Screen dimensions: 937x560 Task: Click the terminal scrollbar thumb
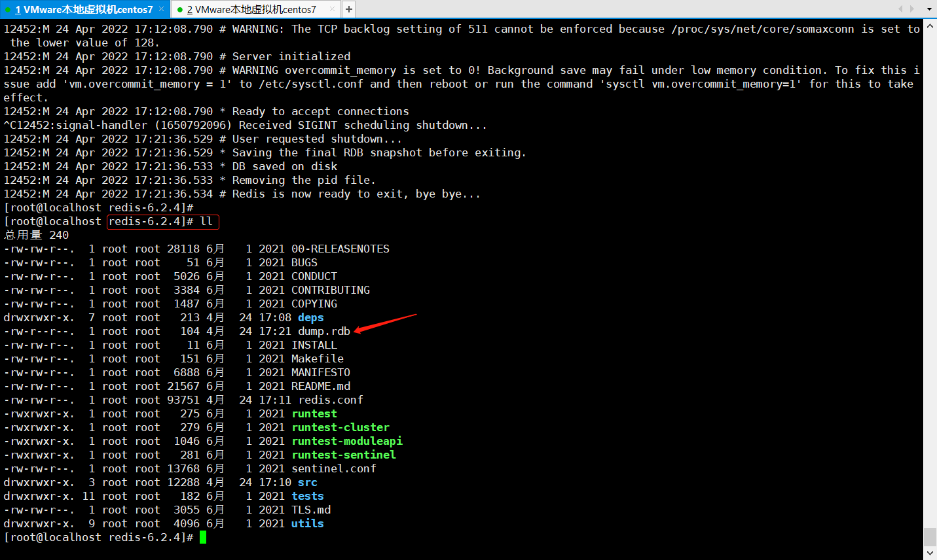pos(930,537)
